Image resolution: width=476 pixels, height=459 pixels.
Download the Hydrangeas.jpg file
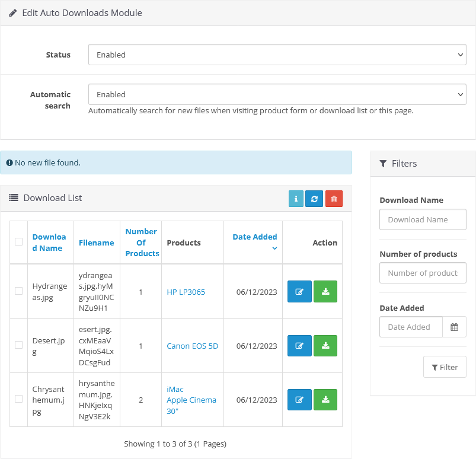coord(325,291)
